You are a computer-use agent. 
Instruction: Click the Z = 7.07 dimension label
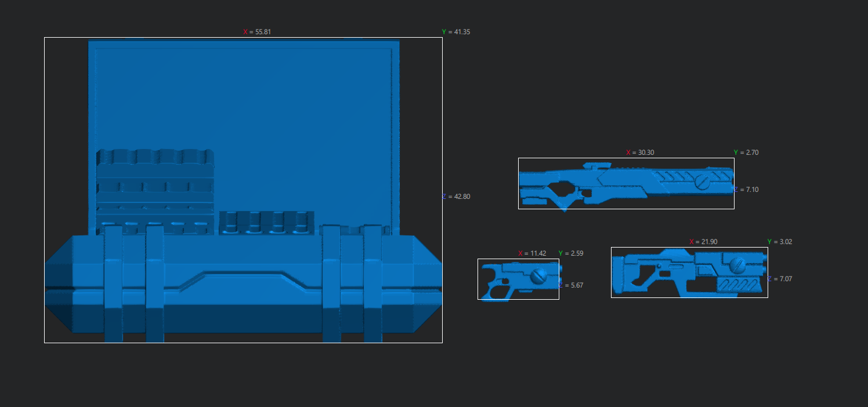click(x=780, y=279)
